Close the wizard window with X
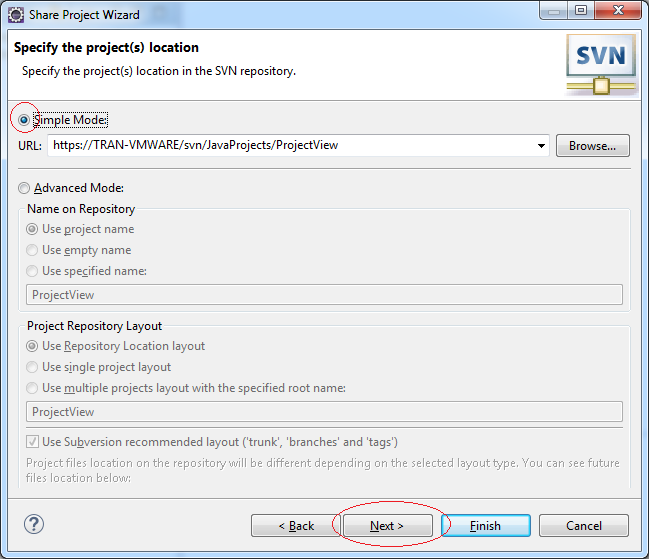The width and height of the screenshot is (649, 559). [618, 10]
